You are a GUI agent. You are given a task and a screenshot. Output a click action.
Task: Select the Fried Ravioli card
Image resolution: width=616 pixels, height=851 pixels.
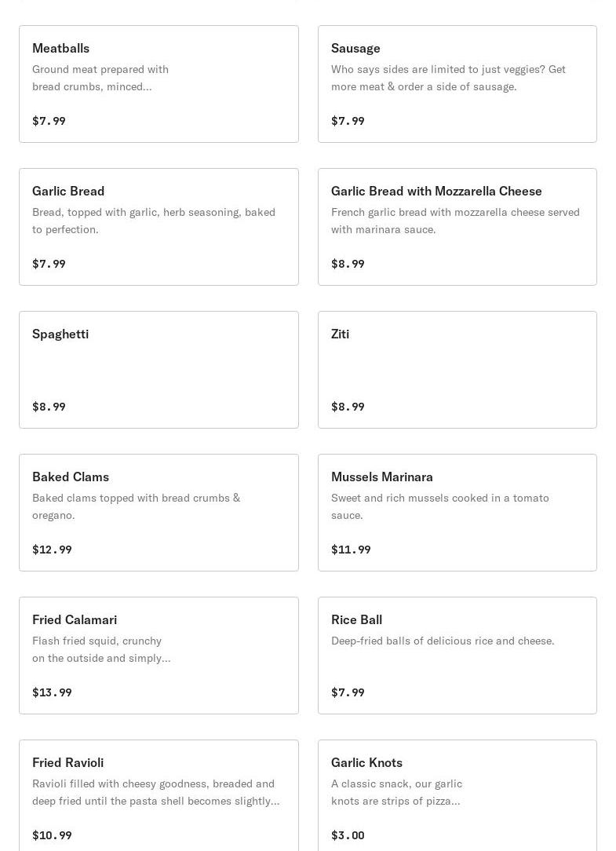tap(67, 763)
